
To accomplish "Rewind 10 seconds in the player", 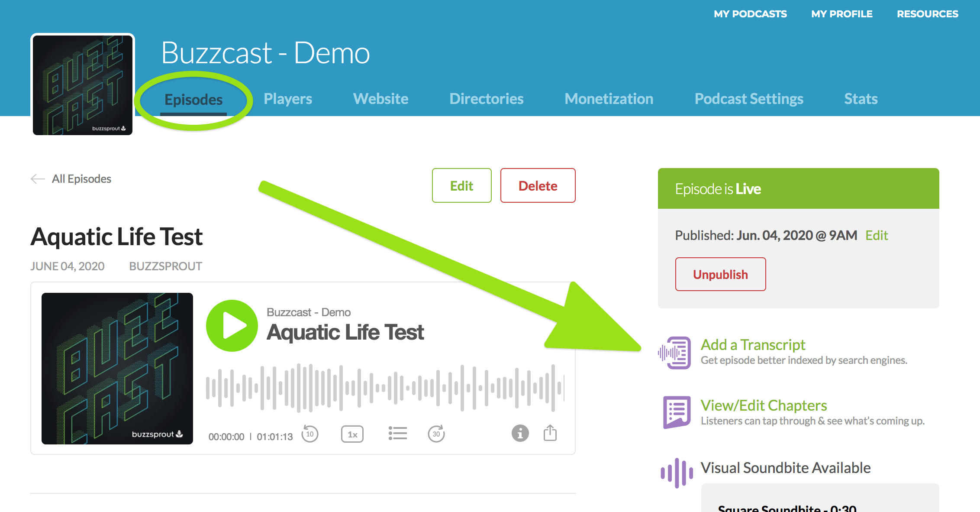I will point(310,434).
